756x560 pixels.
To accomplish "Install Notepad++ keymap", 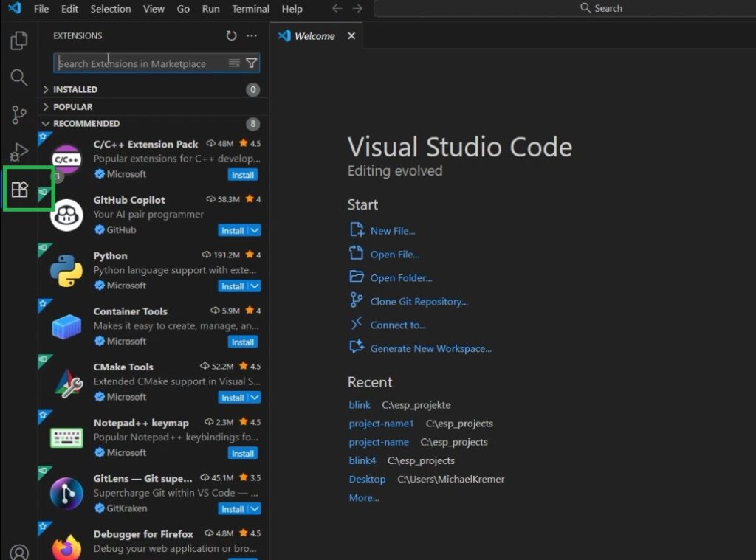I will coord(242,454).
